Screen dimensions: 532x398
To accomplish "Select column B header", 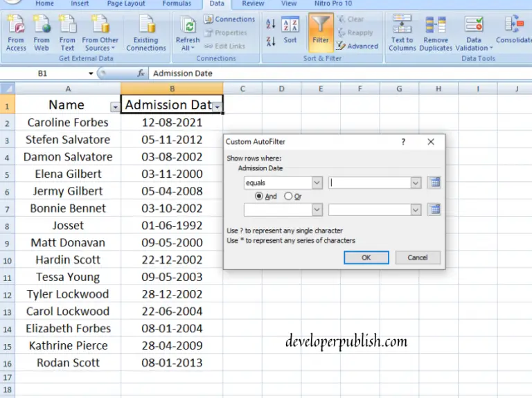I will pyautogui.click(x=172, y=89).
